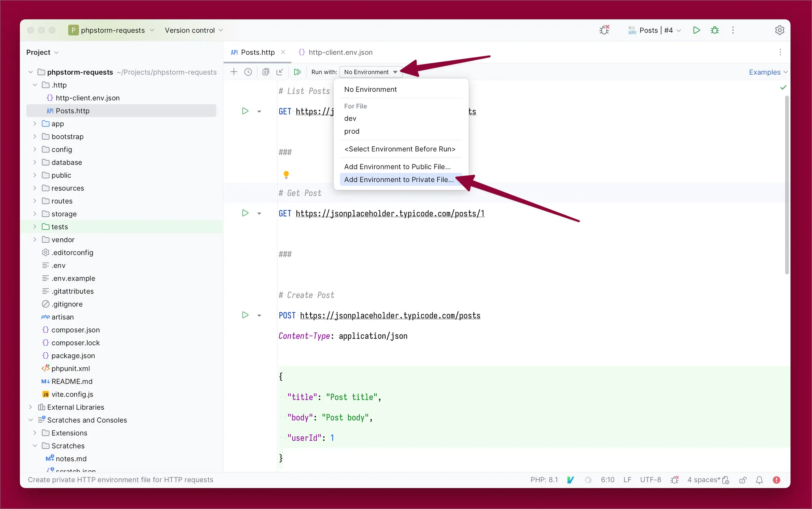Close the Posts.http tab
The height and width of the screenshot is (509, 812).
coord(283,52)
